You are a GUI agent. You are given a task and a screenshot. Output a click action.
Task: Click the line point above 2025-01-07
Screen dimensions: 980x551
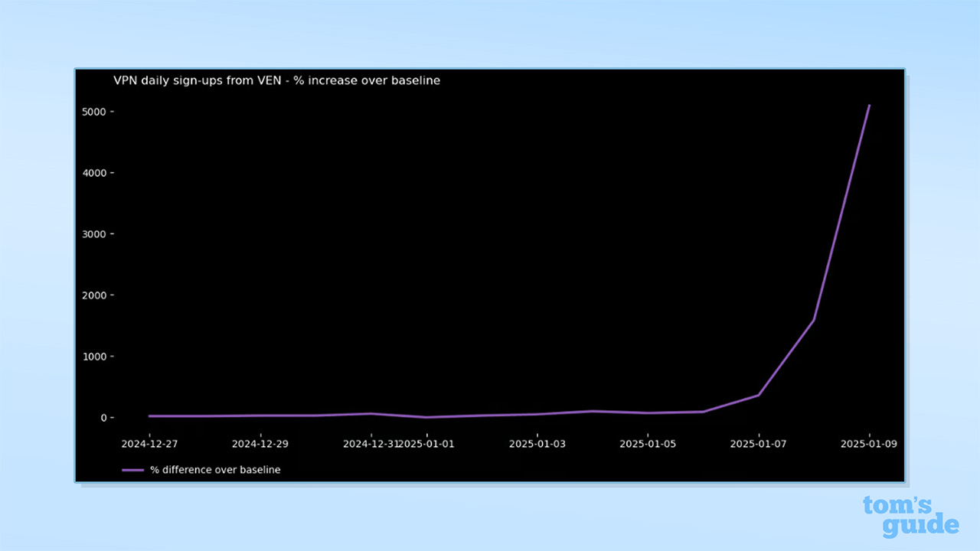(758, 395)
